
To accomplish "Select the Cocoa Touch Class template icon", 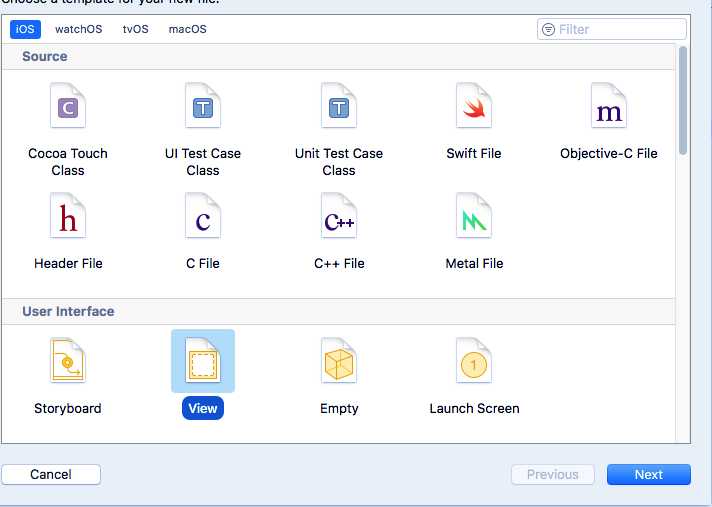I will click(x=68, y=105).
